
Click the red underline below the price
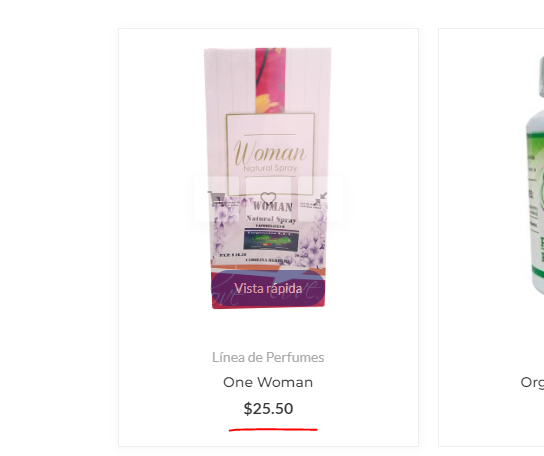tap(273, 430)
